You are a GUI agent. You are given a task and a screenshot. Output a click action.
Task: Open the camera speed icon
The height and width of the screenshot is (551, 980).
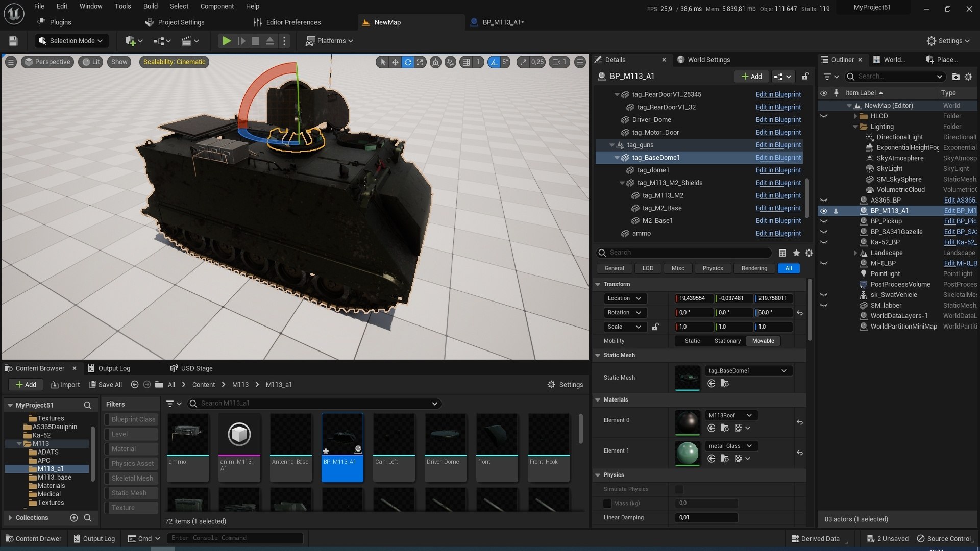coord(560,62)
